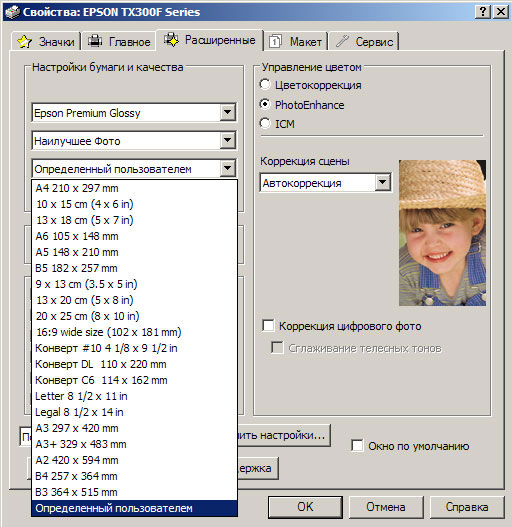The image size is (512, 527).
Task: Toggle Сглаживание телесных тонов checkbox
Action: pyautogui.click(x=277, y=348)
